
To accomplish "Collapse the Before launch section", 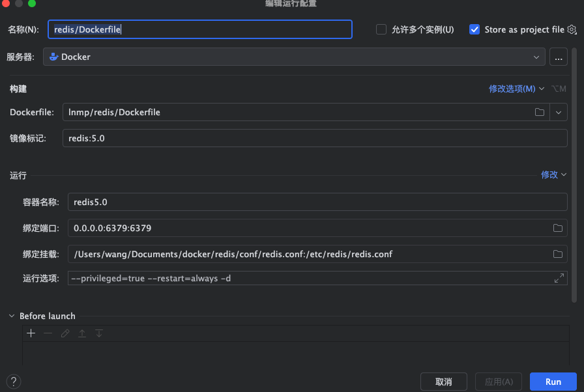I will pyautogui.click(x=11, y=316).
